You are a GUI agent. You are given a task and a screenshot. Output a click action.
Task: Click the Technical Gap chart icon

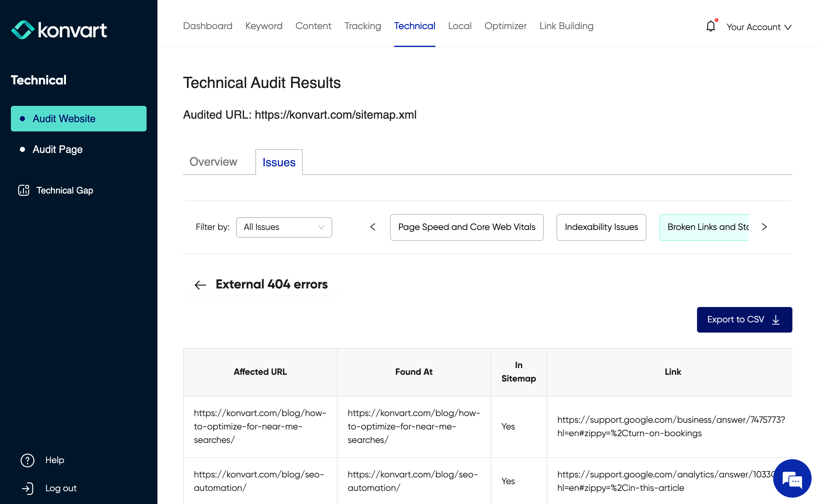(x=24, y=190)
